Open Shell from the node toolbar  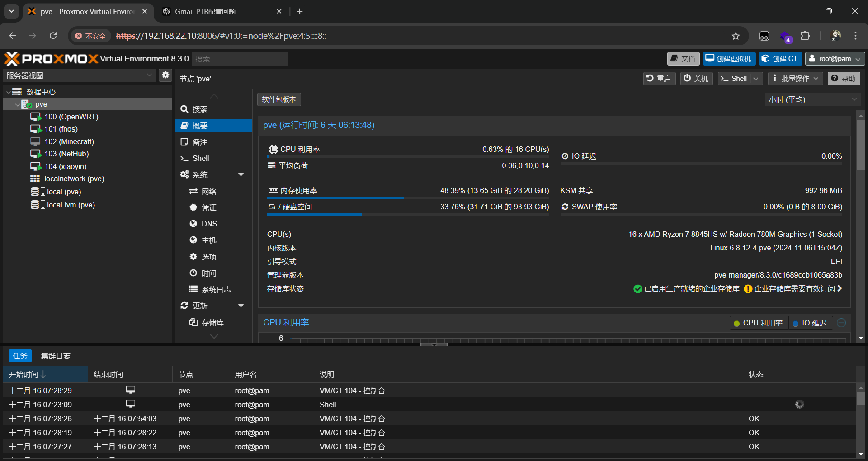coord(734,78)
